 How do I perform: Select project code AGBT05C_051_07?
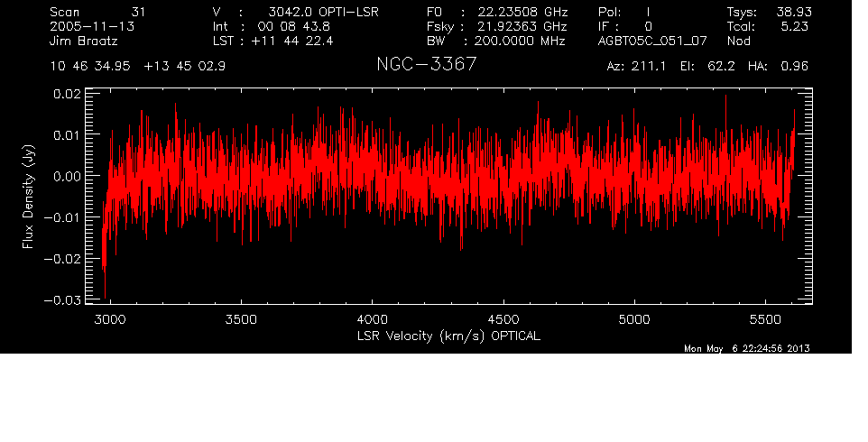[652, 41]
